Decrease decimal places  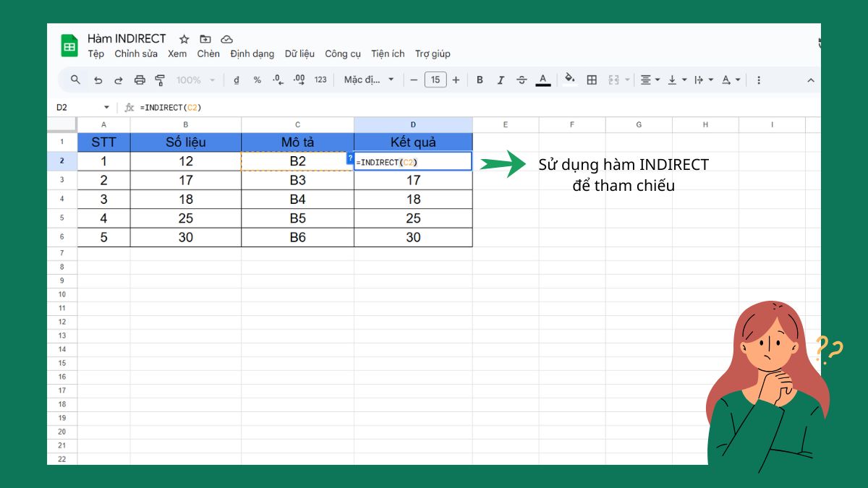(277, 80)
